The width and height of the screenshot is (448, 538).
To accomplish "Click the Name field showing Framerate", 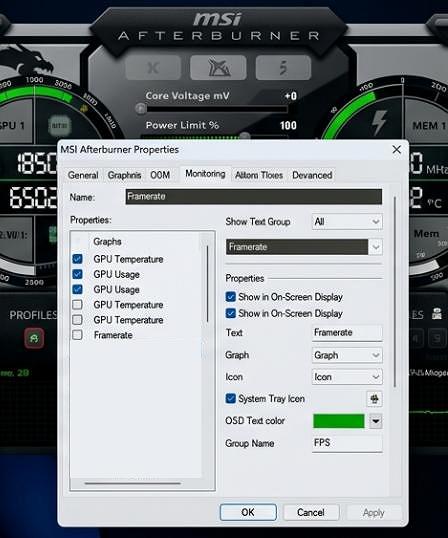I will tap(254, 197).
